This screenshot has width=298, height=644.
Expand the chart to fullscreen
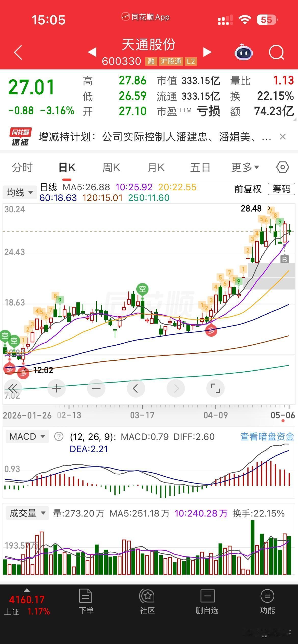(x=215, y=388)
